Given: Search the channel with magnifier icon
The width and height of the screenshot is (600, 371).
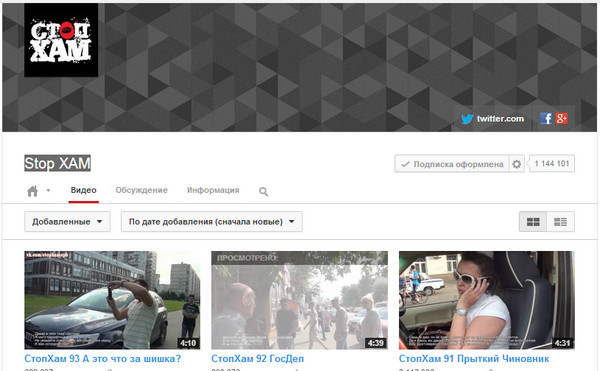Looking at the screenshot, I should click(263, 192).
